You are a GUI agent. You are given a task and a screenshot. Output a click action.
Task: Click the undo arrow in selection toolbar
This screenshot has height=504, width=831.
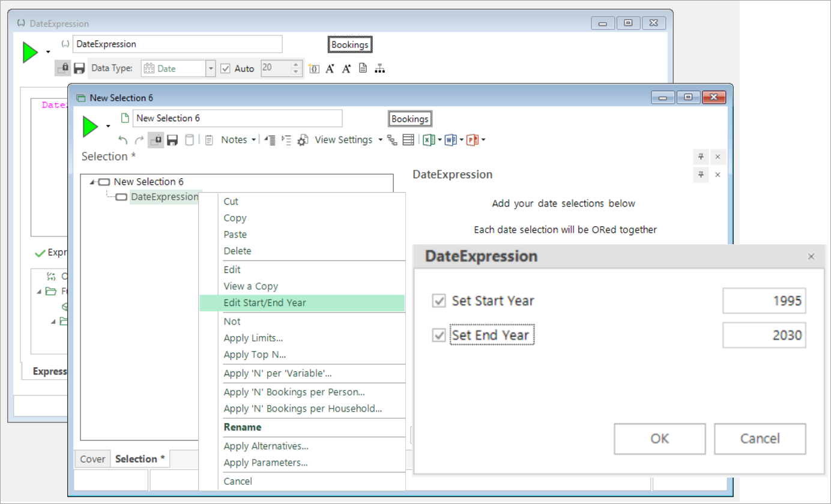(122, 140)
